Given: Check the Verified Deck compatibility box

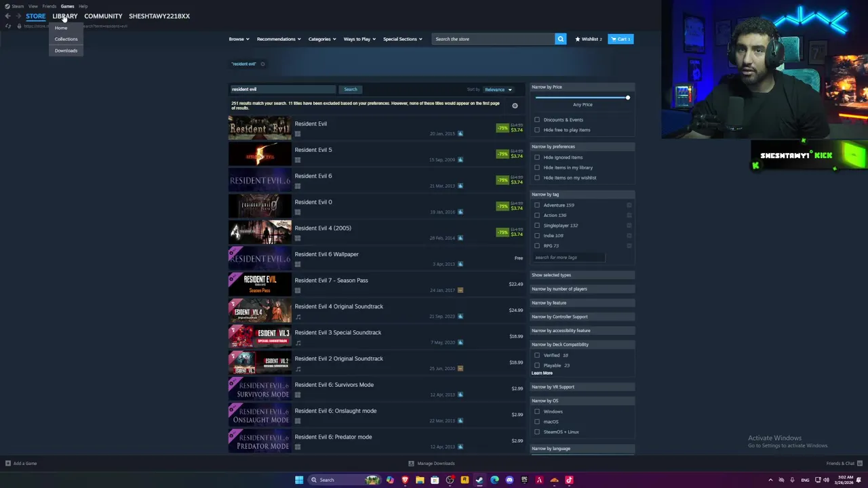Looking at the screenshot, I should click(537, 355).
